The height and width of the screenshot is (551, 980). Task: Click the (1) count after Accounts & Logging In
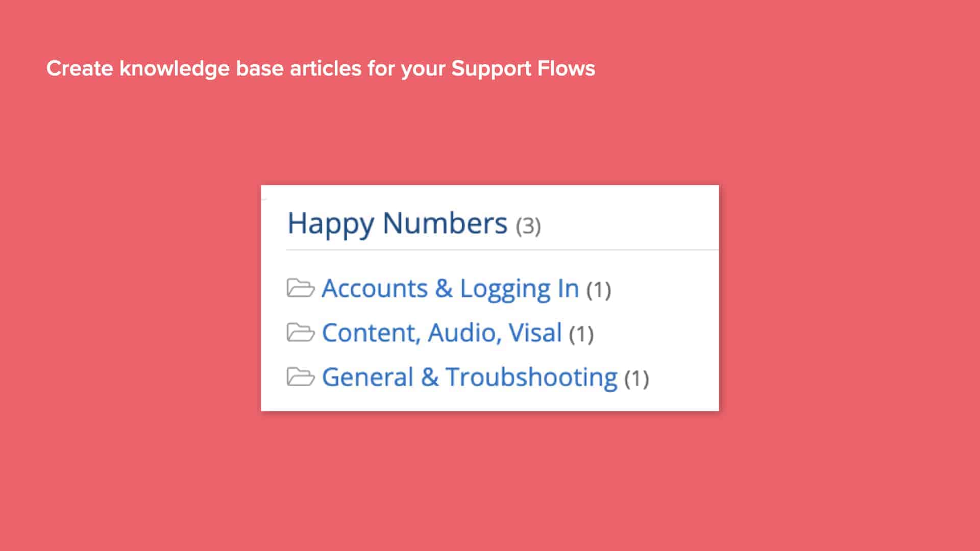600,289
